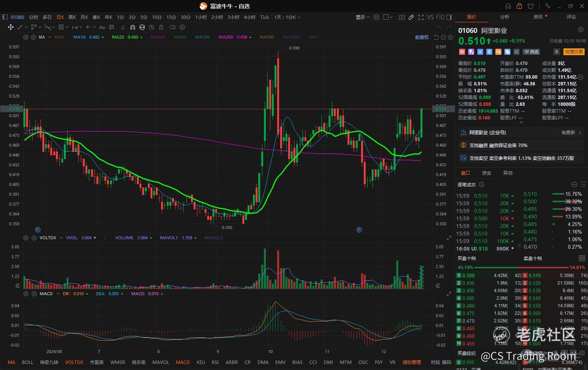The width and height of the screenshot is (588, 370).
Task: Maximize the MACD pane with expand icon
Action: (449, 294)
